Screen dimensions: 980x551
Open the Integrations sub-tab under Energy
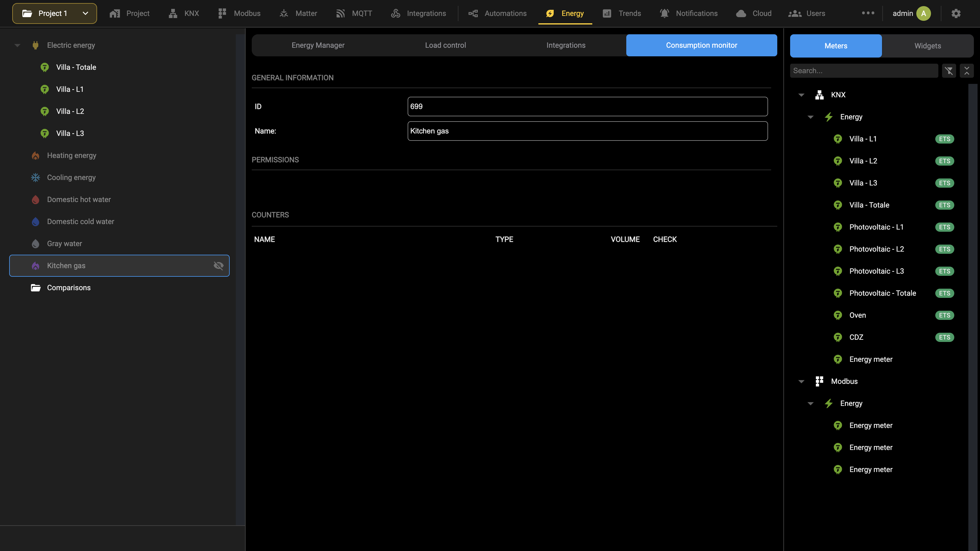tap(566, 45)
